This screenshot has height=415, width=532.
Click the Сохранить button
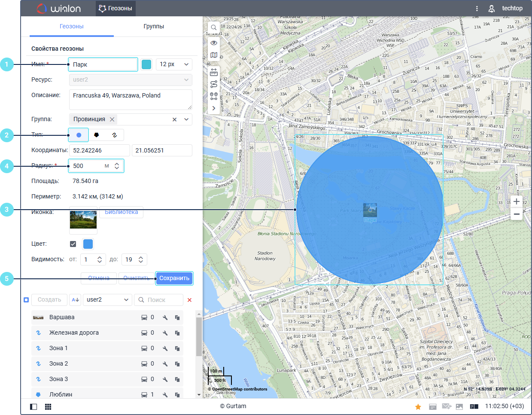tap(174, 278)
